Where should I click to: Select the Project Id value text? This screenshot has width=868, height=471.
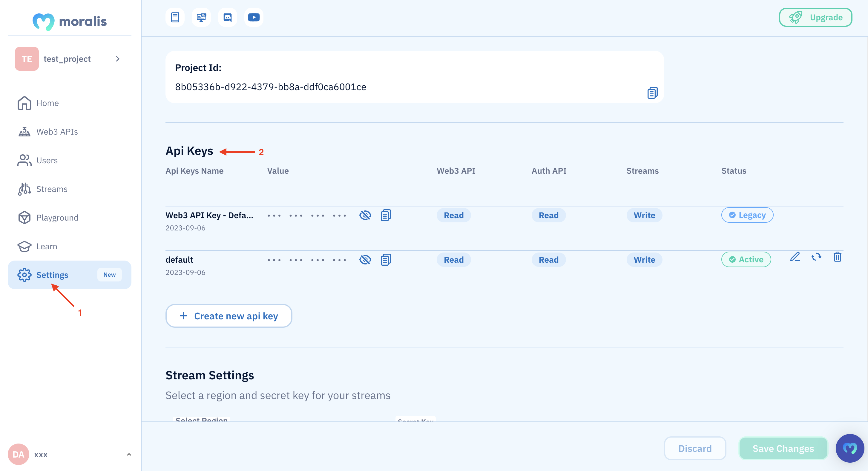point(271,87)
